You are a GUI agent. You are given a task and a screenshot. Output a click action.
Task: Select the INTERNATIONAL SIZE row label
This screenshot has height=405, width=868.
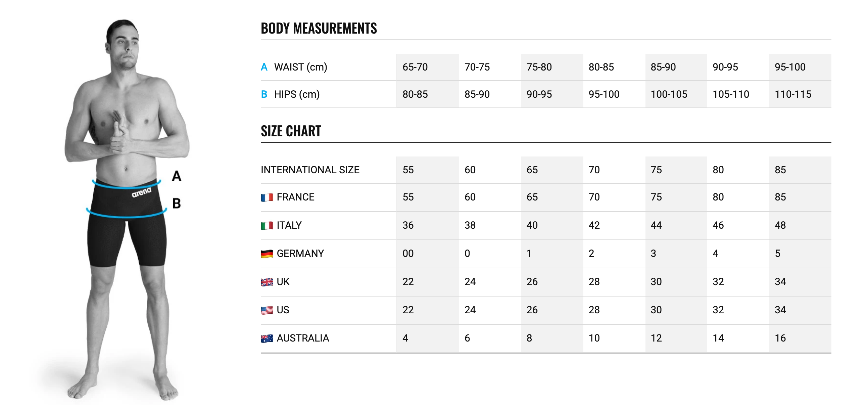click(310, 170)
